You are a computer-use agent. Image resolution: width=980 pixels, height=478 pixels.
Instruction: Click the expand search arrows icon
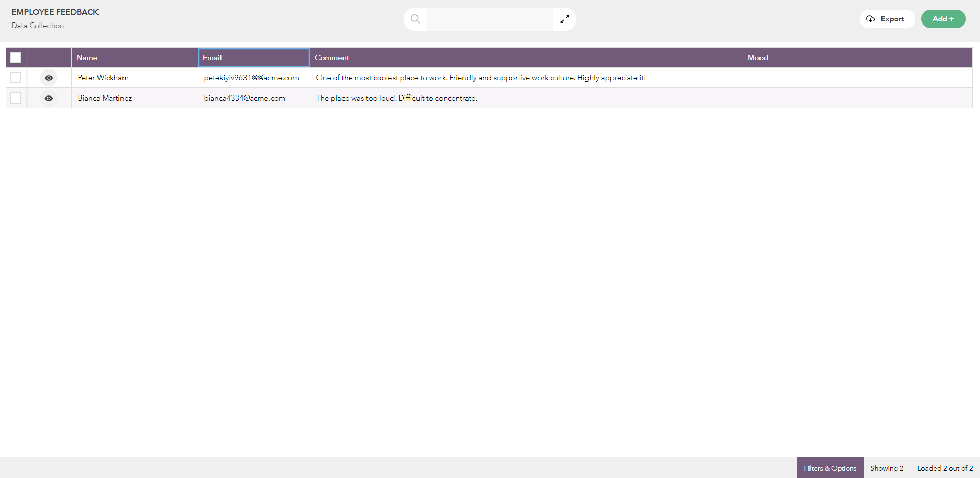(x=565, y=19)
